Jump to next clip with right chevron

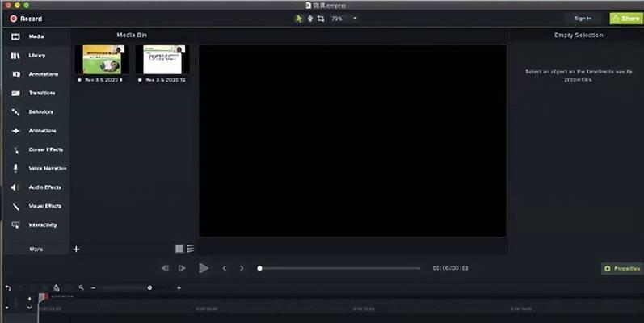242,268
